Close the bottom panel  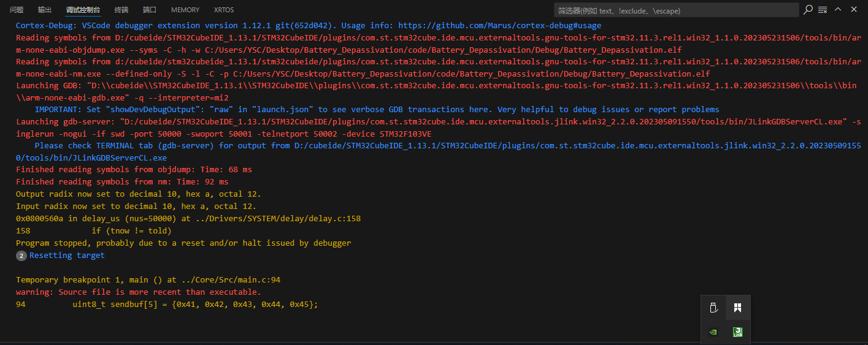pos(853,9)
